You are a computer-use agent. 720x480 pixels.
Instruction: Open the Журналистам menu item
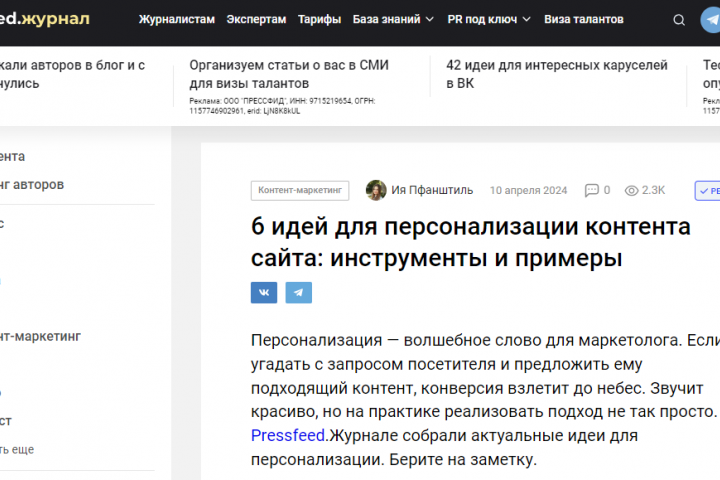coord(177,19)
